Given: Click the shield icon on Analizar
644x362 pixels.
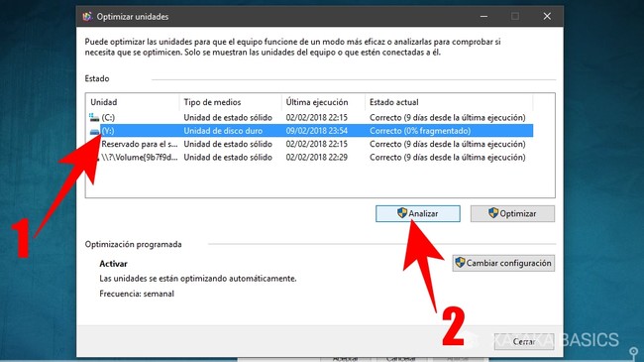Looking at the screenshot, I should (402, 213).
